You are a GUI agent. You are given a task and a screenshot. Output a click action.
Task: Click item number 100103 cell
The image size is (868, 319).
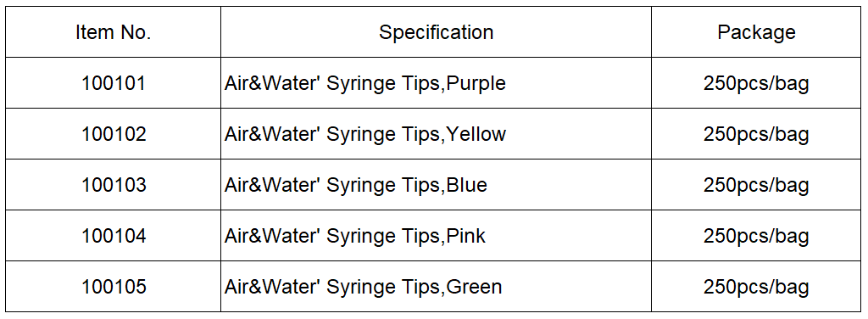click(x=113, y=185)
